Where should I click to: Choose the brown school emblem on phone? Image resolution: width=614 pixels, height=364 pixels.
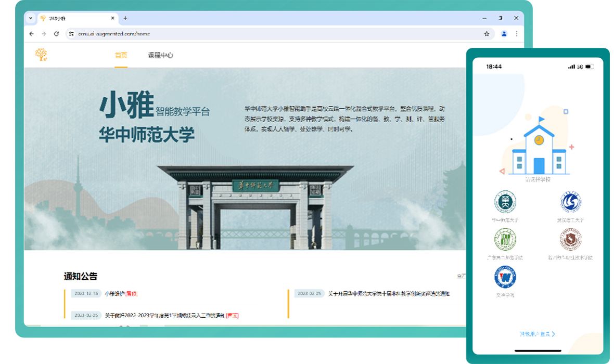[570, 239]
